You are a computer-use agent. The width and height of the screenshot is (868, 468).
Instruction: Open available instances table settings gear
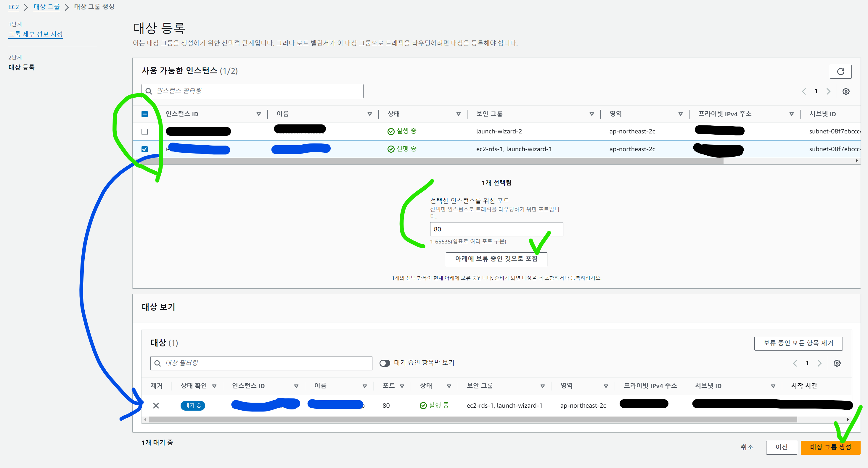pyautogui.click(x=846, y=91)
